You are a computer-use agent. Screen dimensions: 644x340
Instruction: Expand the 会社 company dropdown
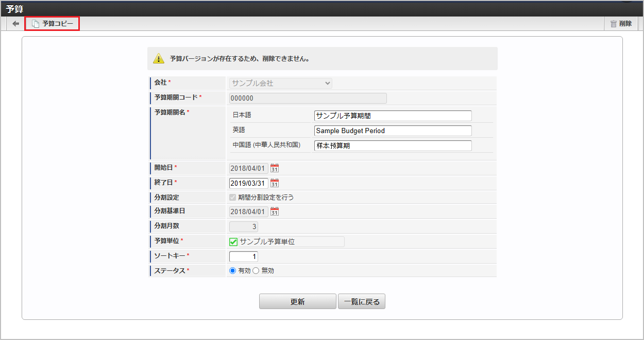281,83
